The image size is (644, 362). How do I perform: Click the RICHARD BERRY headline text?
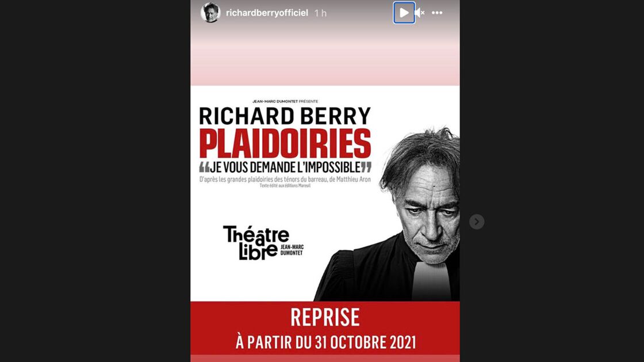[285, 116]
